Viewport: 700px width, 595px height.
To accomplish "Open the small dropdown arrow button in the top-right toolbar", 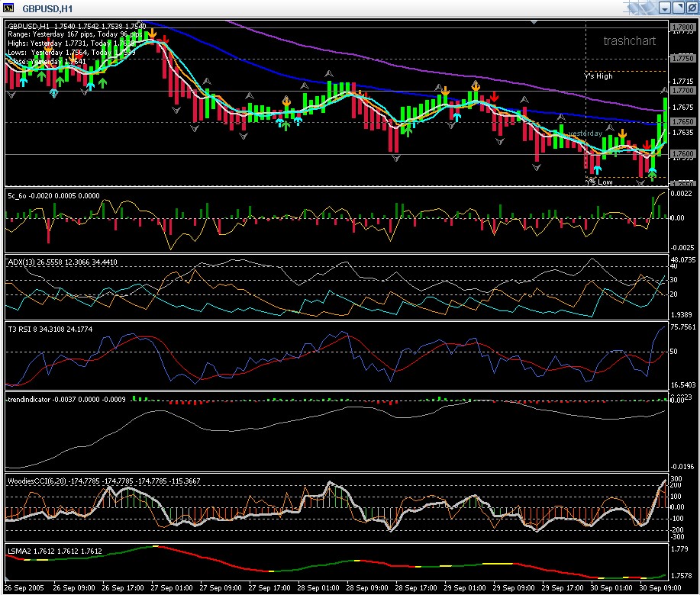I will 665,7.
